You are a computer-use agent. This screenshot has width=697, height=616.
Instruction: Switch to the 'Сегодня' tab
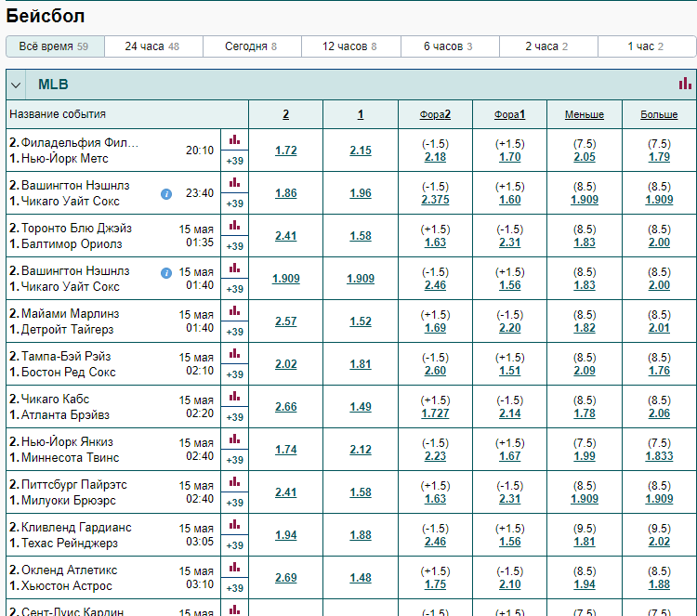pyautogui.click(x=252, y=46)
